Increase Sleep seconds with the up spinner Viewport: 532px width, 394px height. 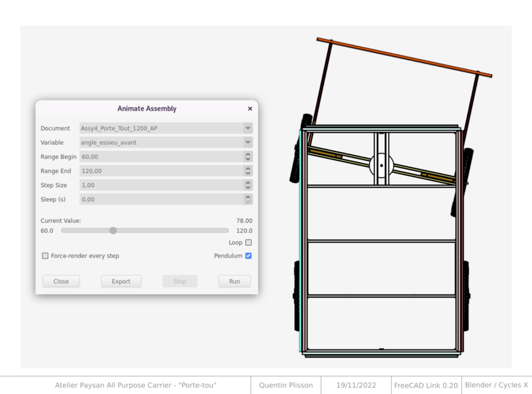tap(248, 197)
